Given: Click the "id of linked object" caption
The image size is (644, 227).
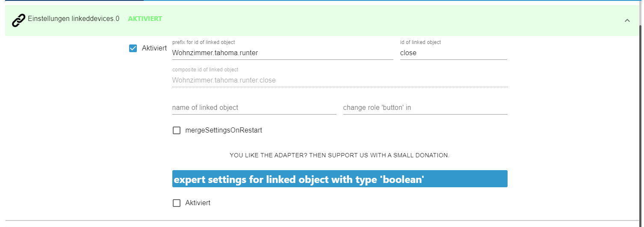Looking at the screenshot, I should pos(420,42).
